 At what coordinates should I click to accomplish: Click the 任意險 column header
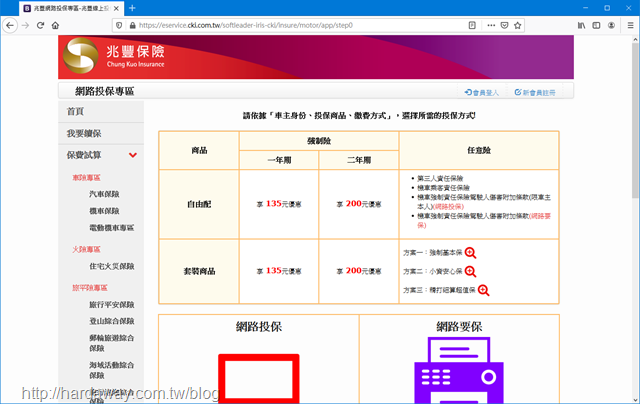[x=479, y=150]
